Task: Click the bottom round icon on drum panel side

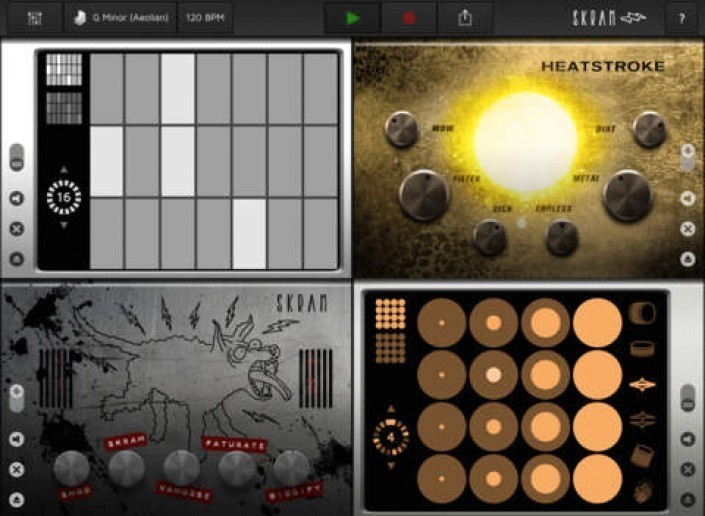Action: [x=687, y=500]
